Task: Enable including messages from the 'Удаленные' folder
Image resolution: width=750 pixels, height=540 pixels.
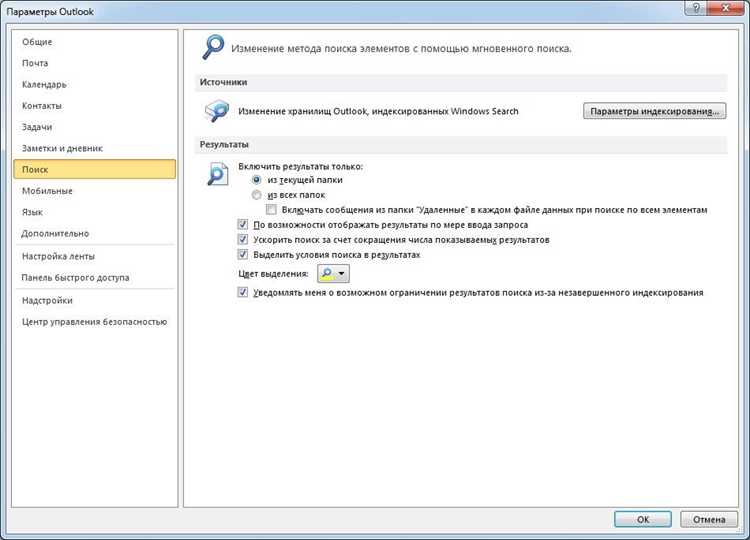Action: click(271, 209)
